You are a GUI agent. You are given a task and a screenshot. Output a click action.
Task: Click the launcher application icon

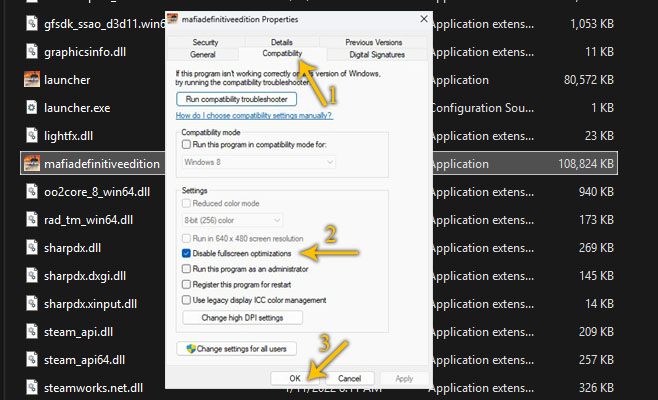pos(32,79)
